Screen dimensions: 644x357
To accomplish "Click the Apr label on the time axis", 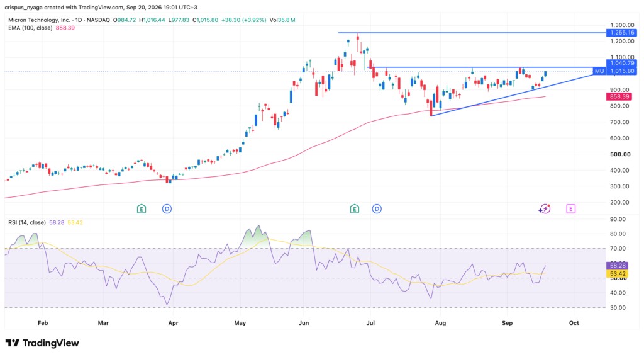I will 174,323.
